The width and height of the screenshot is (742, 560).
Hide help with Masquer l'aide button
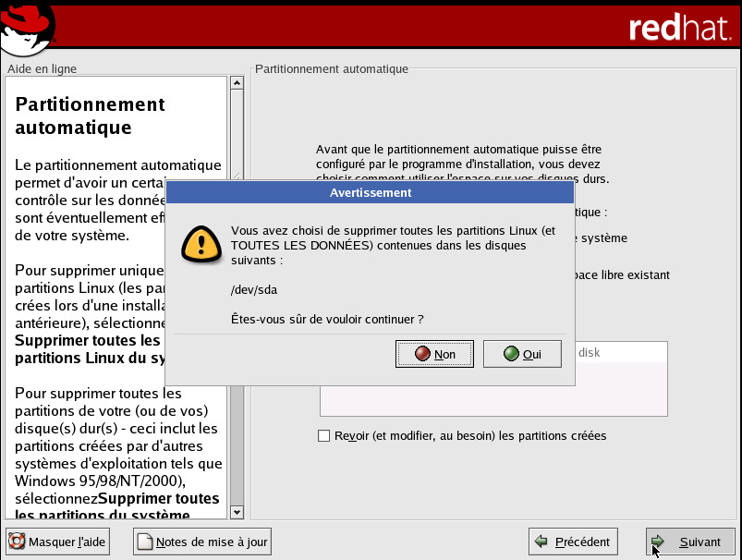tap(57, 542)
